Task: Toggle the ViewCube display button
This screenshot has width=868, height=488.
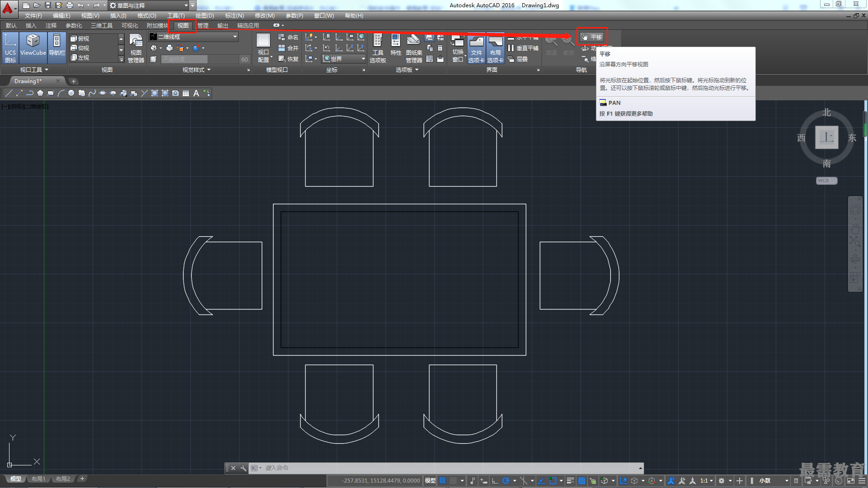Action: click(33, 48)
